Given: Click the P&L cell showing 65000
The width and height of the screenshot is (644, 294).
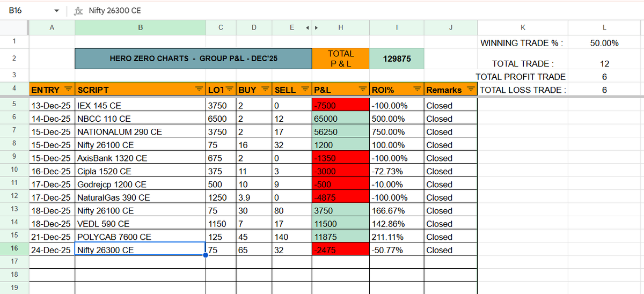Looking at the screenshot, I should click(341, 119).
